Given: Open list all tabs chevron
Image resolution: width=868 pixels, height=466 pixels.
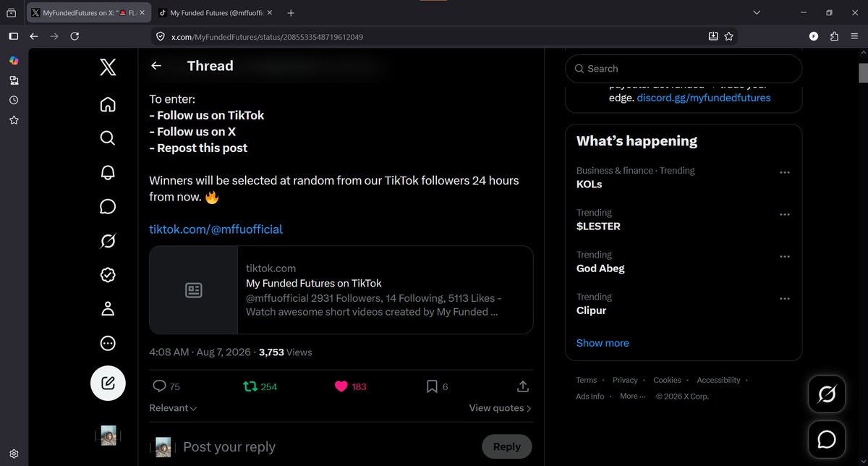Looking at the screenshot, I should pos(757,13).
